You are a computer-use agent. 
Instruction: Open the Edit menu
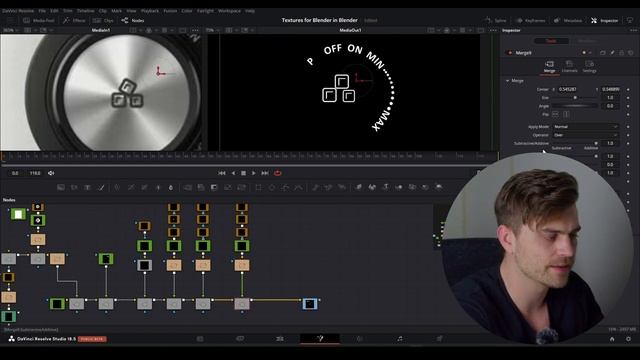54,11
